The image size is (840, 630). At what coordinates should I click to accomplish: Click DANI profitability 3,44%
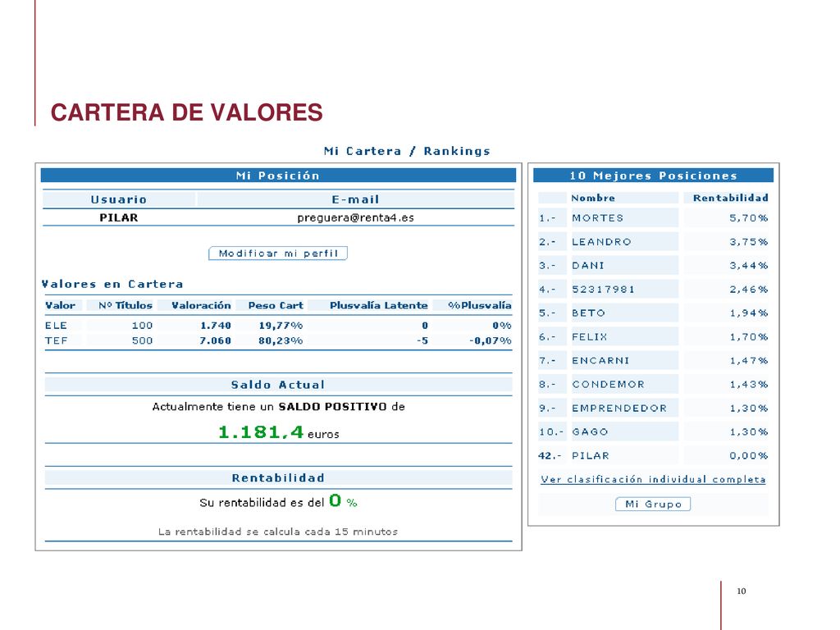748,265
